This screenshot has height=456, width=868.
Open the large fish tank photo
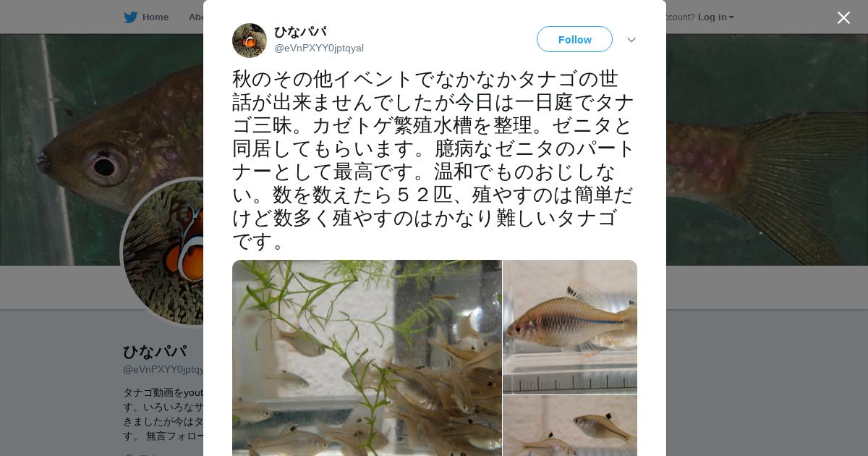tap(367, 358)
